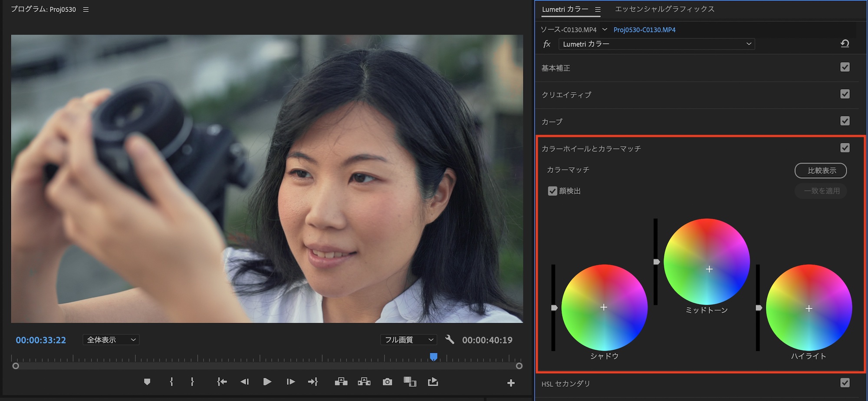The height and width of the screenshot is (401, 868).
Task: Step forward one frame
Action: point(290,382)
